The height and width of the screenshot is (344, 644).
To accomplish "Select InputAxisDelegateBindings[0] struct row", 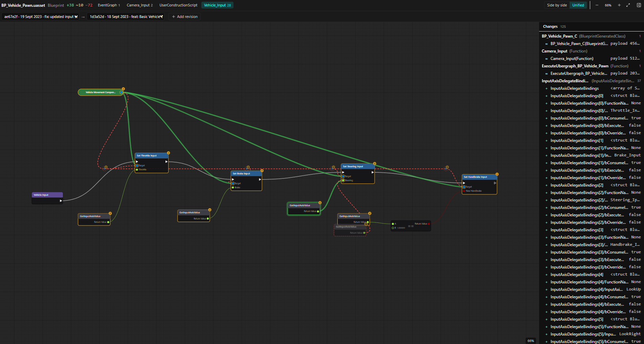I will 591,96.
